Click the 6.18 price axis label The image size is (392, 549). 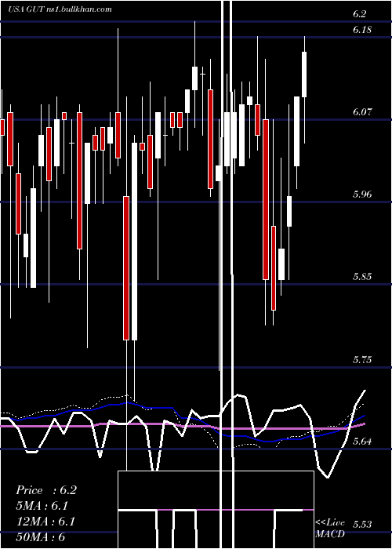pyautogui.click(x=362, y=30)
